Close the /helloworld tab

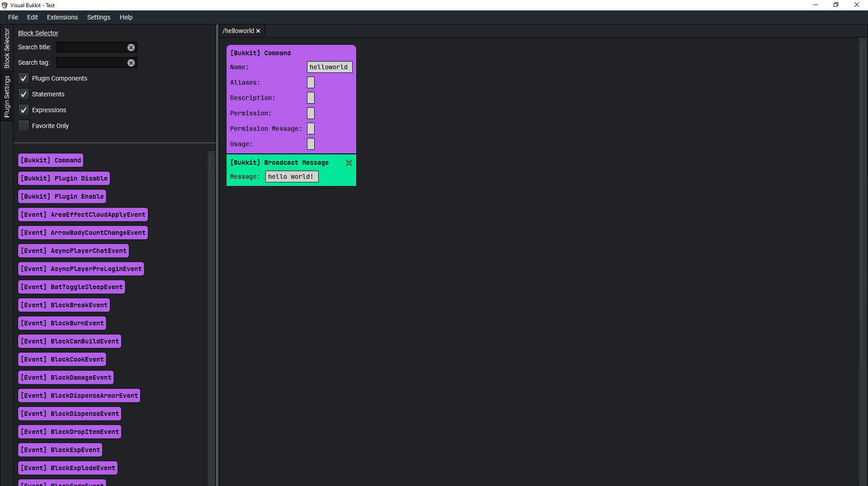tap(258, 31)
